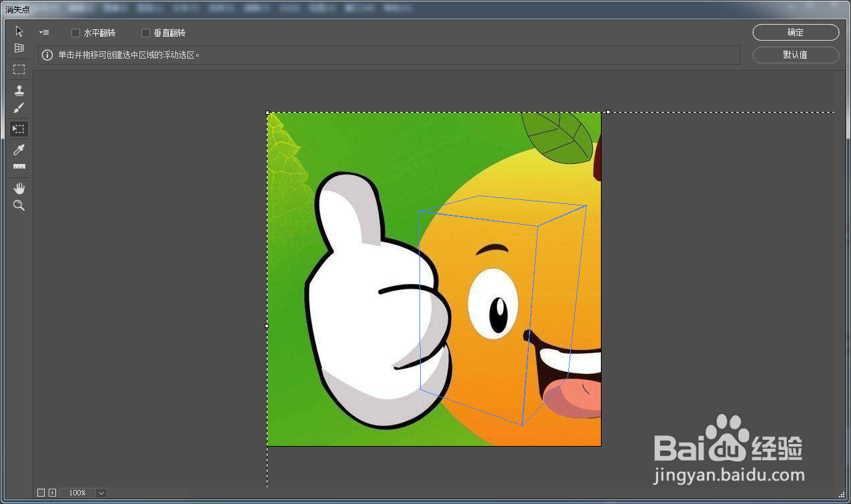Image resolution: width=851 pixels, height=504 pixels.
Task: Select the Marquee tool
Action: [19, 69]
